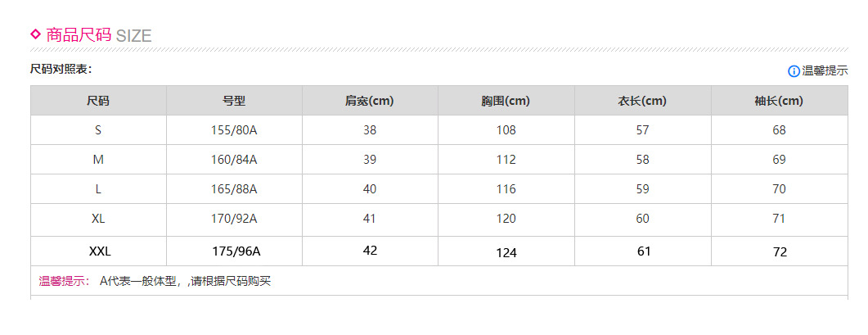The image size is (868, 335).
Task: Click the 肩宽(cm) column header
Action: (370, 102)
